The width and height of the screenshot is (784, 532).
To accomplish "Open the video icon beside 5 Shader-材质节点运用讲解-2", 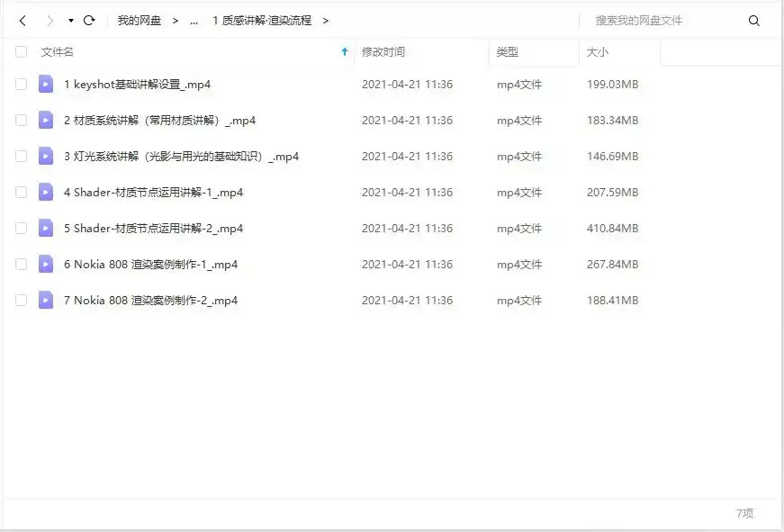I will (46, 228).
